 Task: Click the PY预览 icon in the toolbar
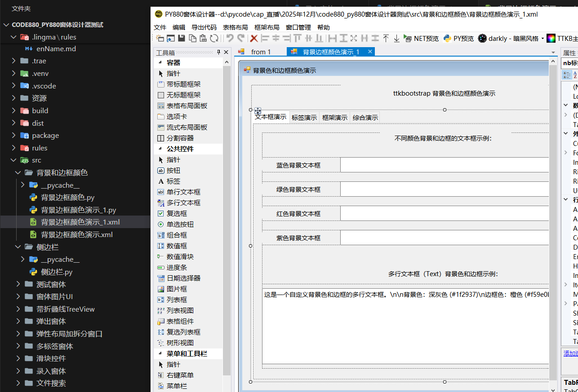click(x=458, y=39)
